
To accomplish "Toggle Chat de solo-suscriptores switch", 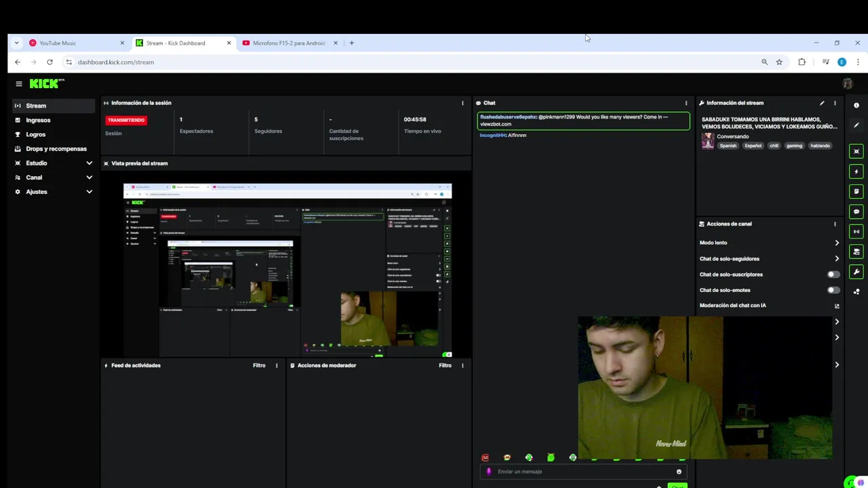I will [833, 274].
